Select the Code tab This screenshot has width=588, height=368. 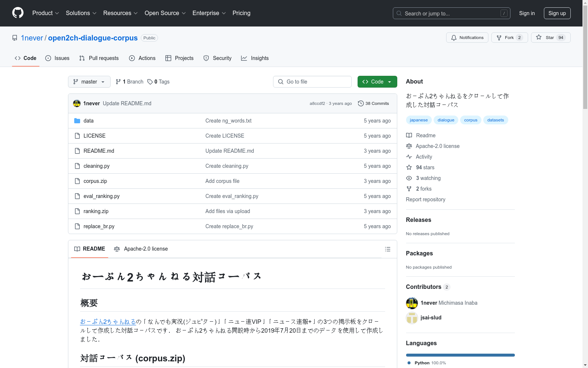[x=25, y=58]
